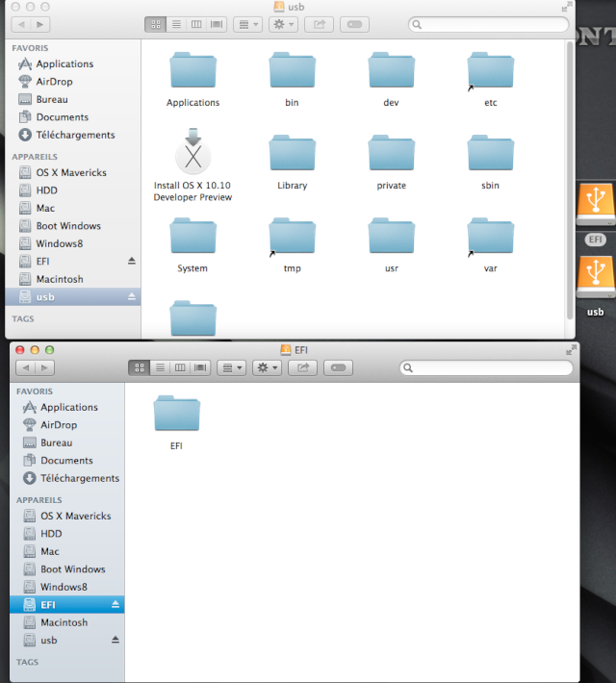This screenshot has width=616, height=683.
Task: Open arrange-by dropdown in usb window
Action: [x=248, y=24]
